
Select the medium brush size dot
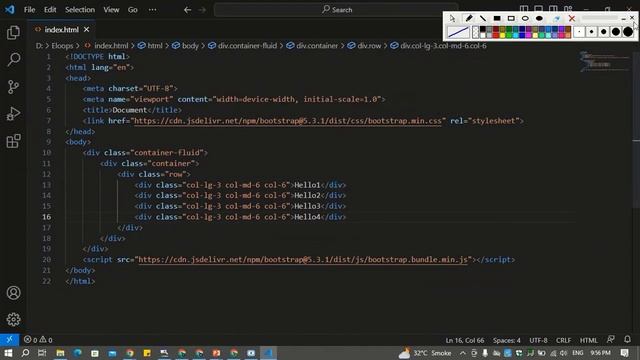604,31
